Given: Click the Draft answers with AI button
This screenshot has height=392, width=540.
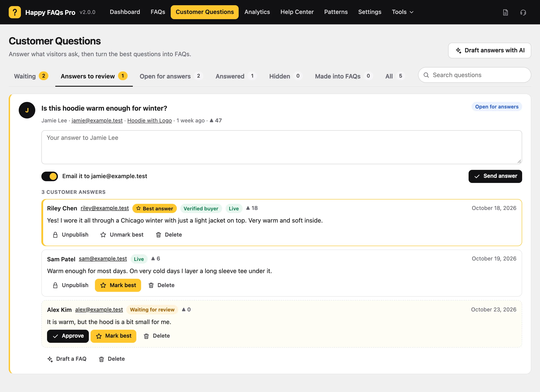Looking at the screenshot, I should 489,51.
